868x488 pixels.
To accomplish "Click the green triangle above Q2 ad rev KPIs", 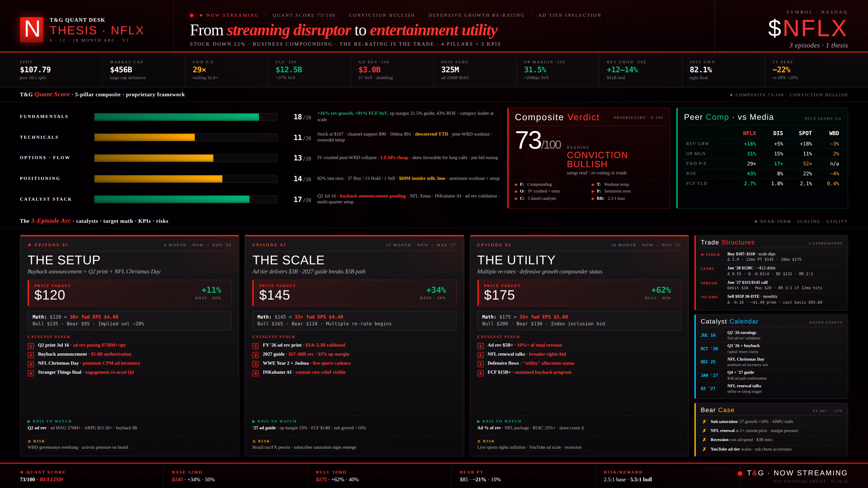I will pyautogui.click(x=29, y=421).
